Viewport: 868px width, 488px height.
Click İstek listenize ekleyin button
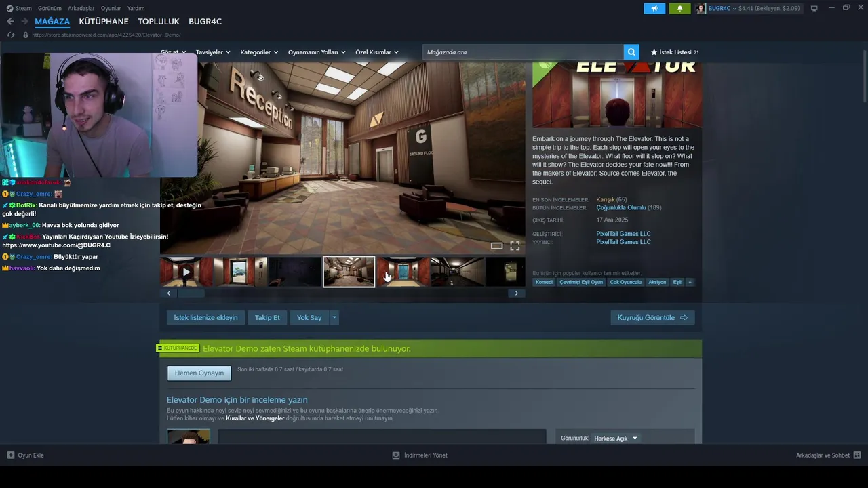pos(205,317)
